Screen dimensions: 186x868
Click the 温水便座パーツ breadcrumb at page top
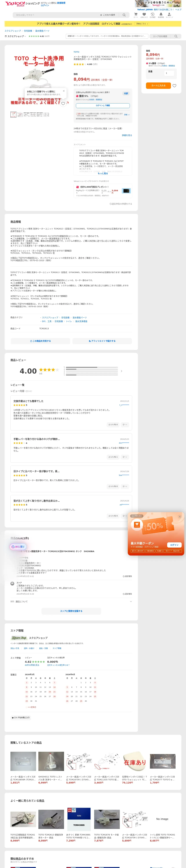point(42,31)
